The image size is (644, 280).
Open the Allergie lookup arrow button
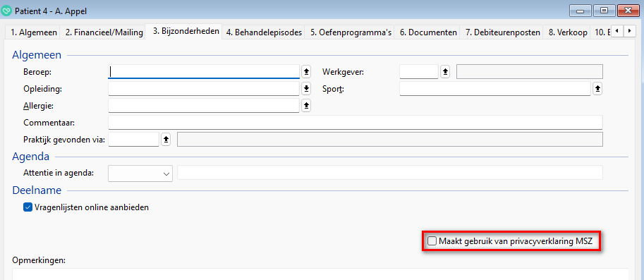[x=306, y=106]
